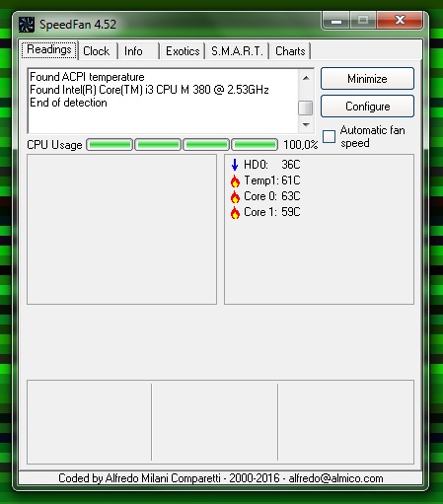Click the flame icon next to Core 0
The height and width of the screenshot is (504, 443).
click(x=235, y=196)
